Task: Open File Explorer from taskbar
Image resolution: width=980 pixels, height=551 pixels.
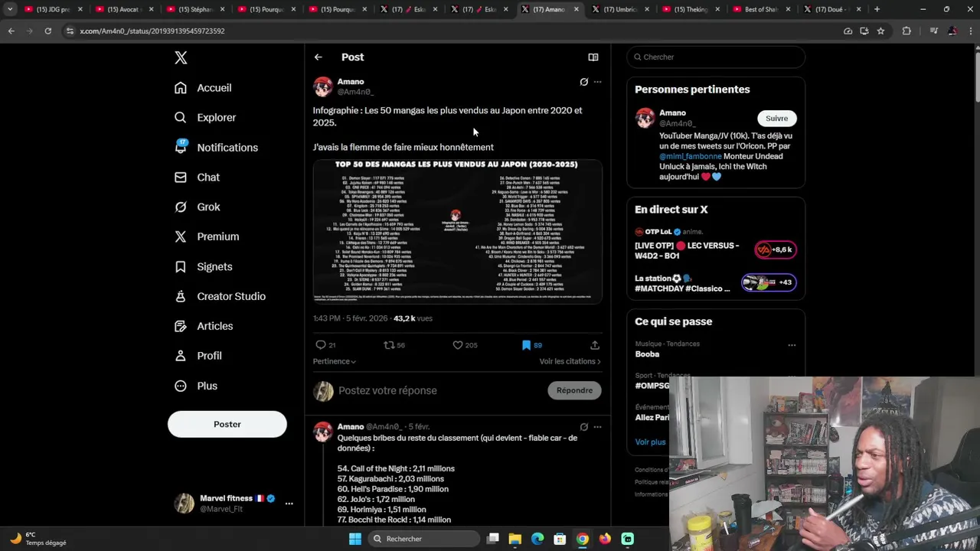Action: click(x=514, y=539)
